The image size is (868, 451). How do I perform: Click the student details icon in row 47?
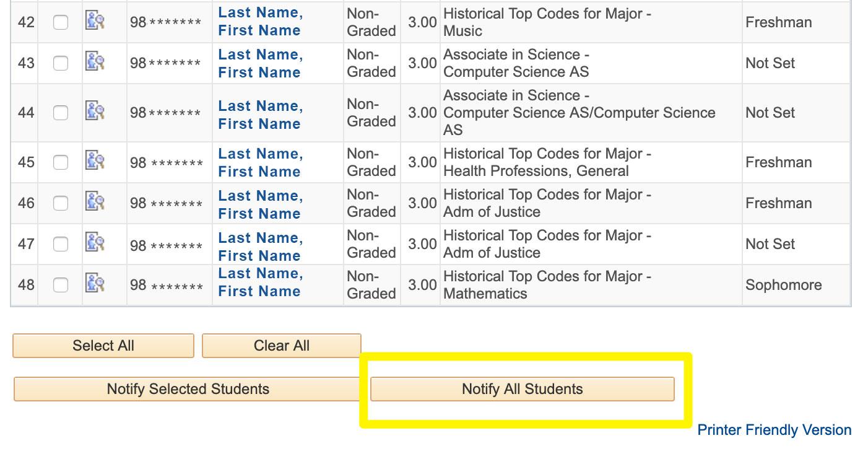(x=95, y=243)
